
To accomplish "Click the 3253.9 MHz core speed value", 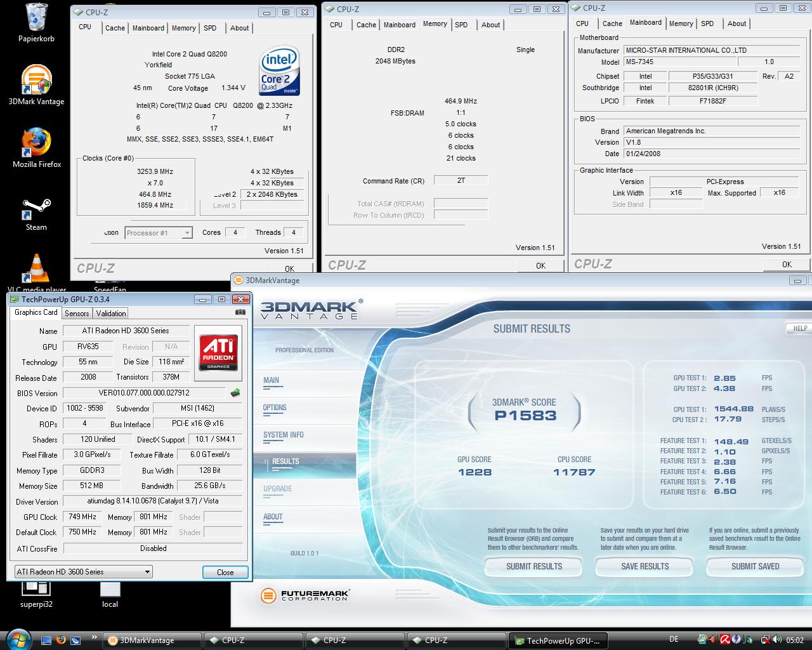I will tap(155, 171).
